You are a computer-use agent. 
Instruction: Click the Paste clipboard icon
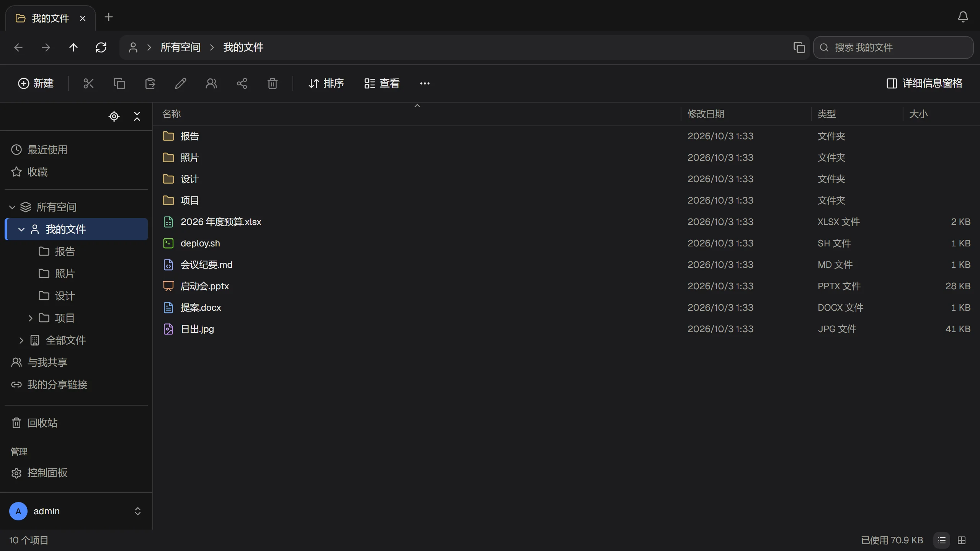coord(150,83)
